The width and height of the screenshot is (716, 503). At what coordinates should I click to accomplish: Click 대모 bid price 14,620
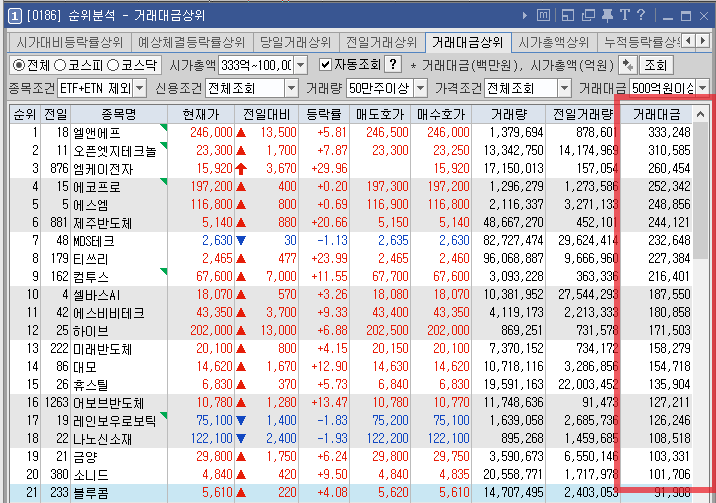(x=451, y=367)
